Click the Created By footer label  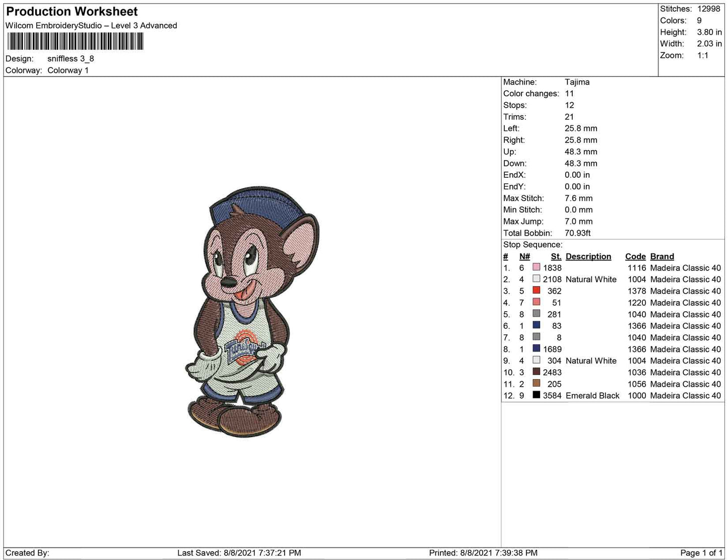click(x=27, y=553)
